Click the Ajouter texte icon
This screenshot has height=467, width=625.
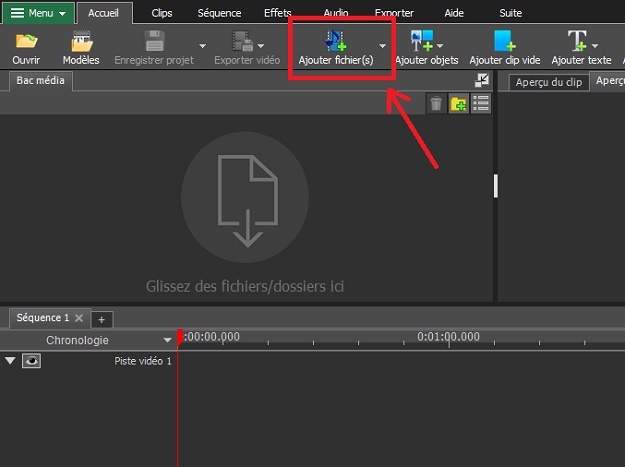tap(577, 41)
